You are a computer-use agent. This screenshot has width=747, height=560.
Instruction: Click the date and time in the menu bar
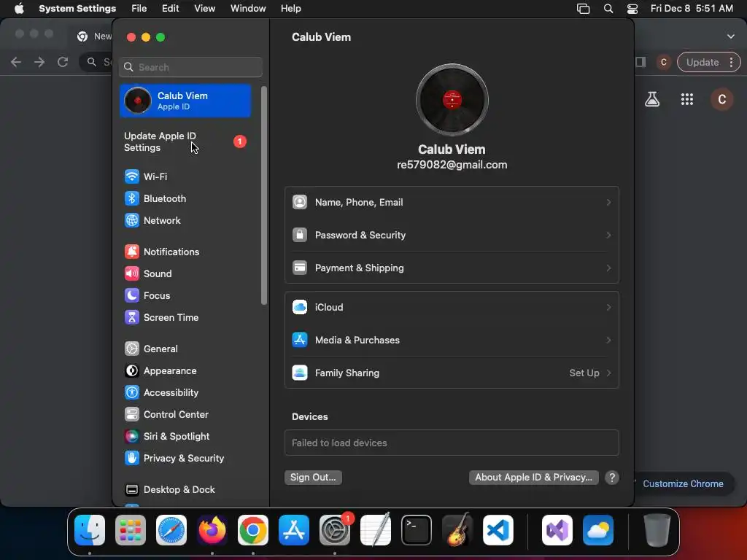[692, 9]
